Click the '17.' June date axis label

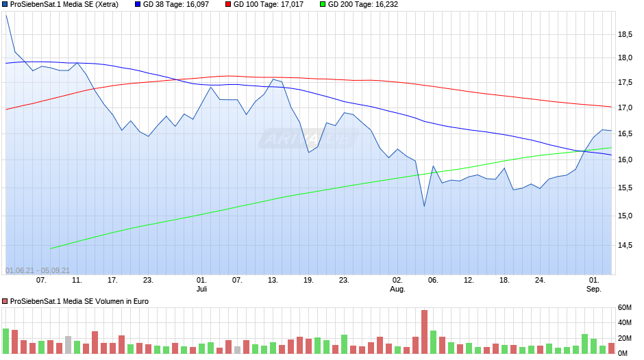tap(112, 281)
